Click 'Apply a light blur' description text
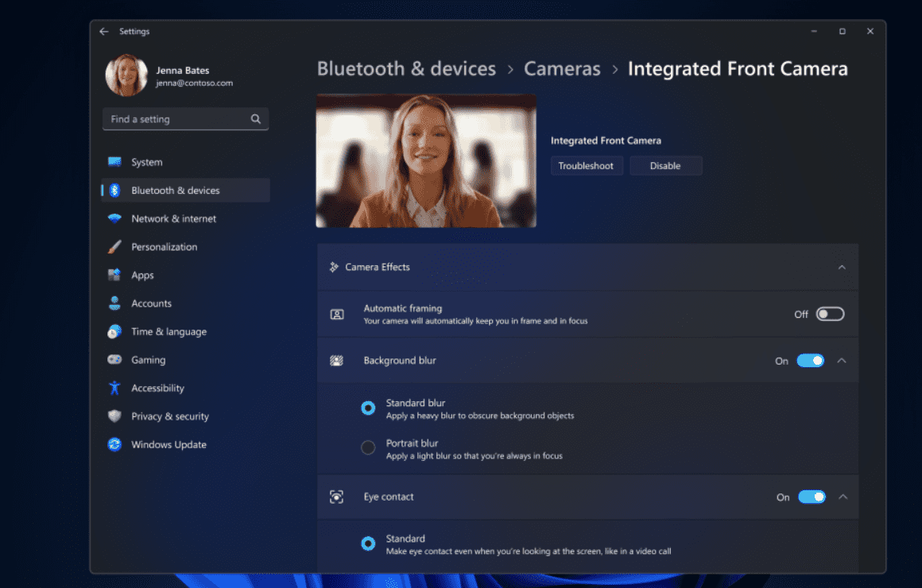Viewport: 922px width, 588px height. tap(474, 456)
